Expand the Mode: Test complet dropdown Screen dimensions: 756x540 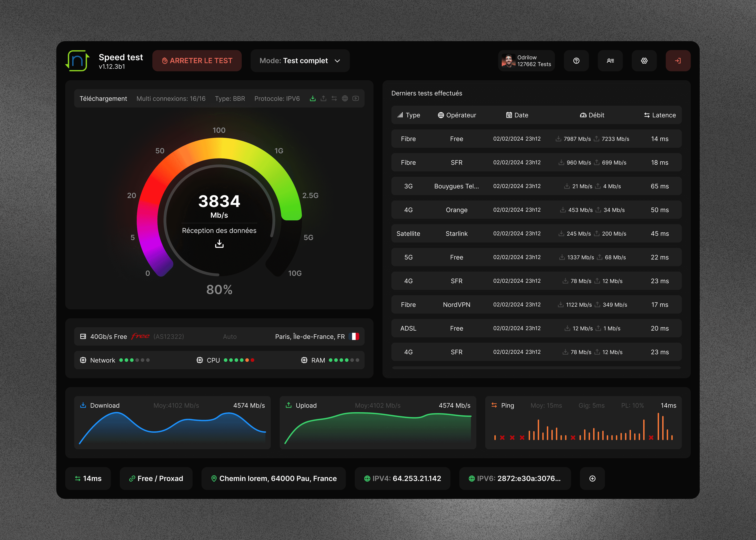tap(300, 61)
